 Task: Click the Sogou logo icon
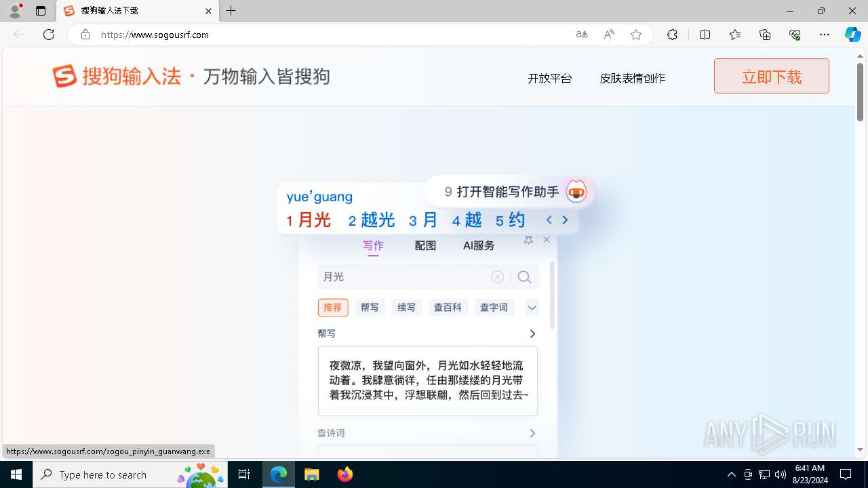tap(65, 76)
